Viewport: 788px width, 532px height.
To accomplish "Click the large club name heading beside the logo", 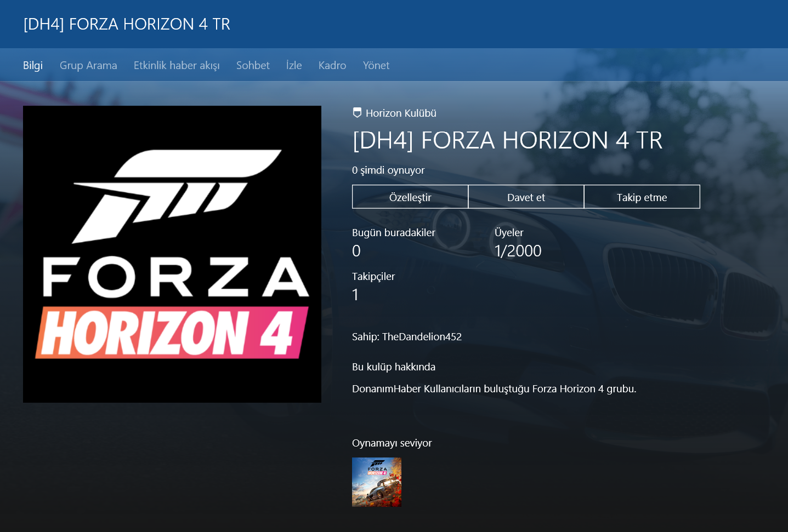I will [507, 140].
